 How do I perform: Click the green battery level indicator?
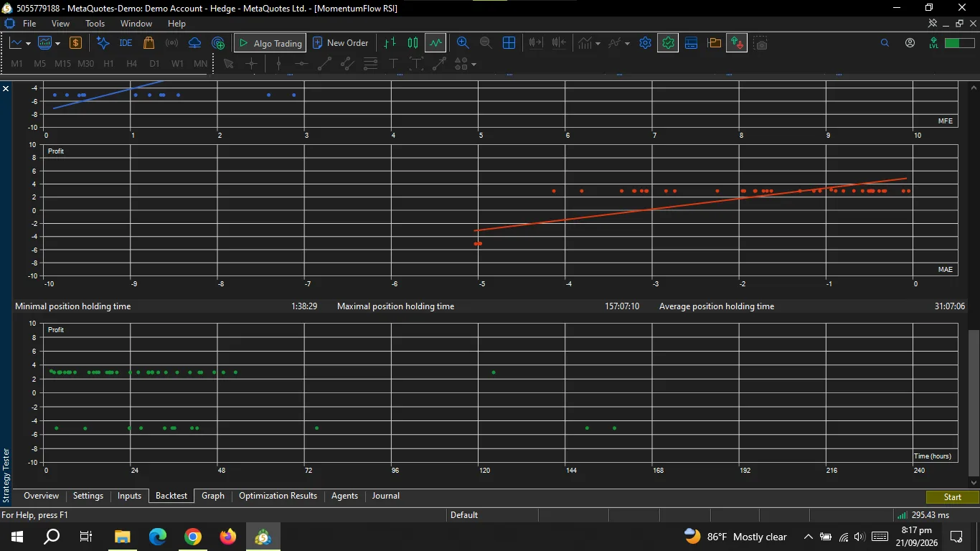[958, 43]
